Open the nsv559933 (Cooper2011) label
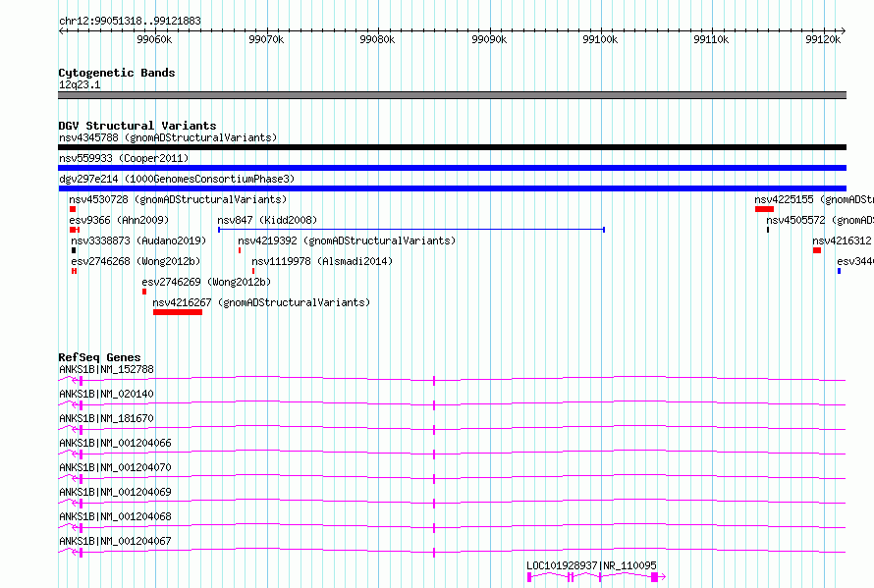Screen dimensions: 874x588 [x=124, y=158]
